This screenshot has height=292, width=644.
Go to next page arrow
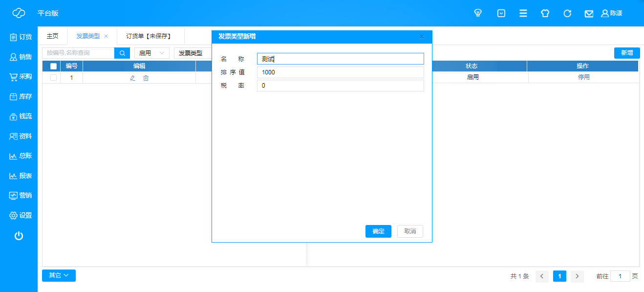click(x=578, y=276)
